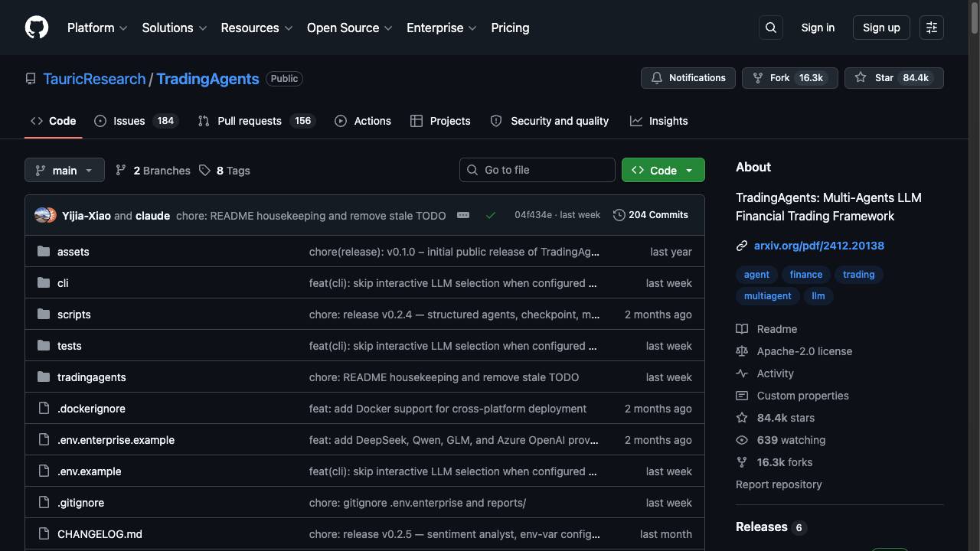Viewport: 980px width, 551px height.
Task: Click the Readme book icon
Action: pos(742,329)
